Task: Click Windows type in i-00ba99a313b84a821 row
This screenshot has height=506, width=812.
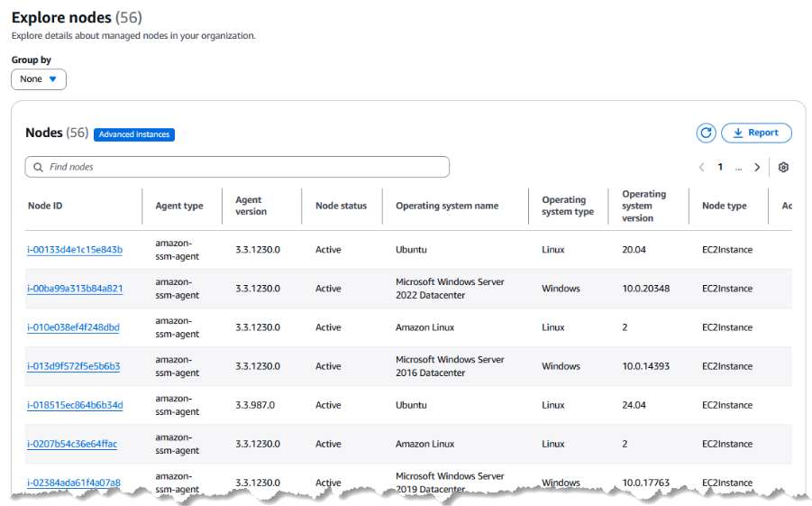Action: pyautogui.click(x=561, y=289)
